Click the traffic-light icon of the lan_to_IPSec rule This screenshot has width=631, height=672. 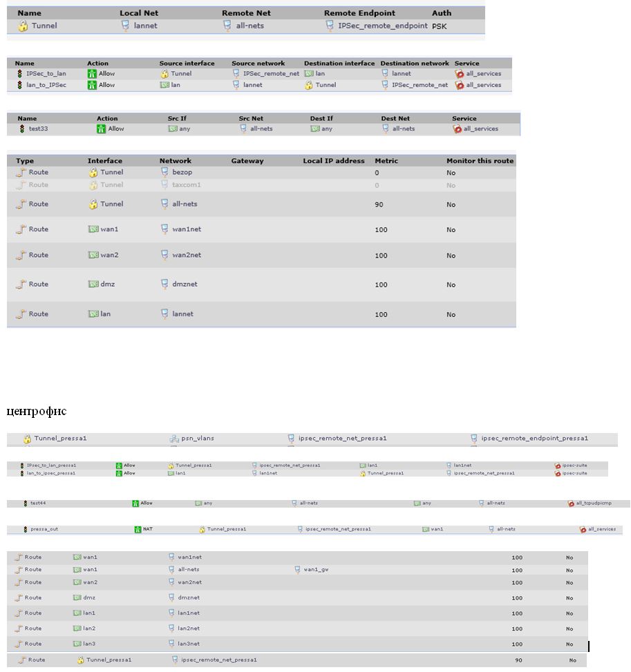point(19,85)
